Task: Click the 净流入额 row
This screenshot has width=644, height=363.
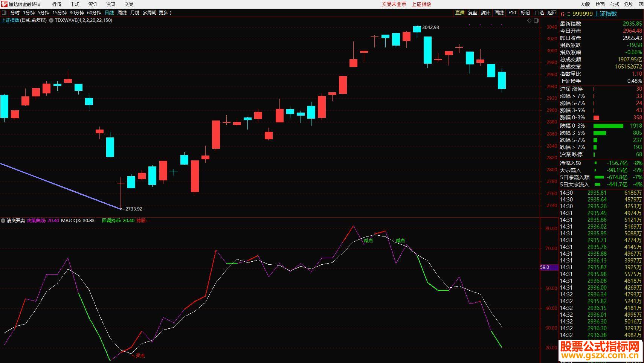Action: point(601,163)
